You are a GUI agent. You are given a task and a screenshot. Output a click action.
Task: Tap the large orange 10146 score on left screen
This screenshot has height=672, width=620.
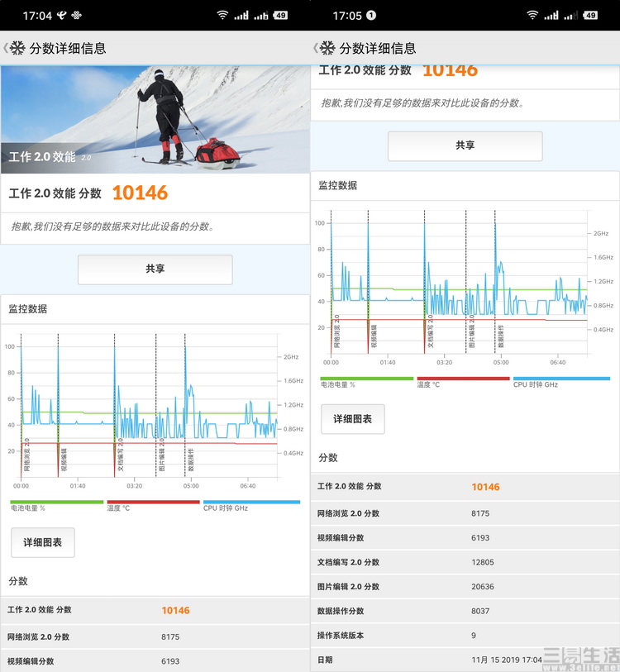point(141,193)
